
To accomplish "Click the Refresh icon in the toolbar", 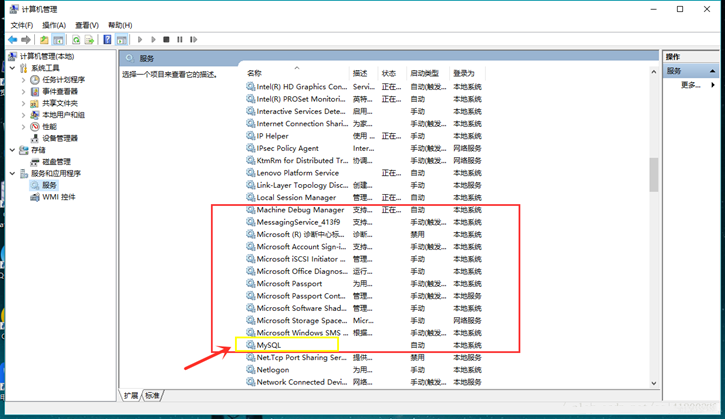I will [x=76, y=40].
